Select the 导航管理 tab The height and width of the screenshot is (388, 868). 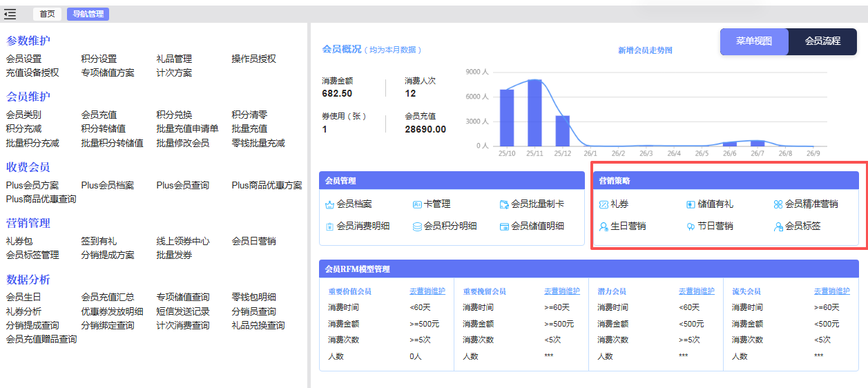pyautogui.click(x=88, y=14)
